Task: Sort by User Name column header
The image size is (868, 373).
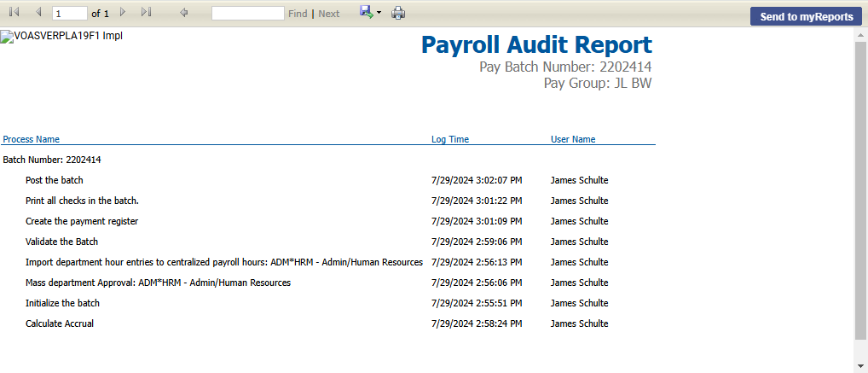Action: 573,139
